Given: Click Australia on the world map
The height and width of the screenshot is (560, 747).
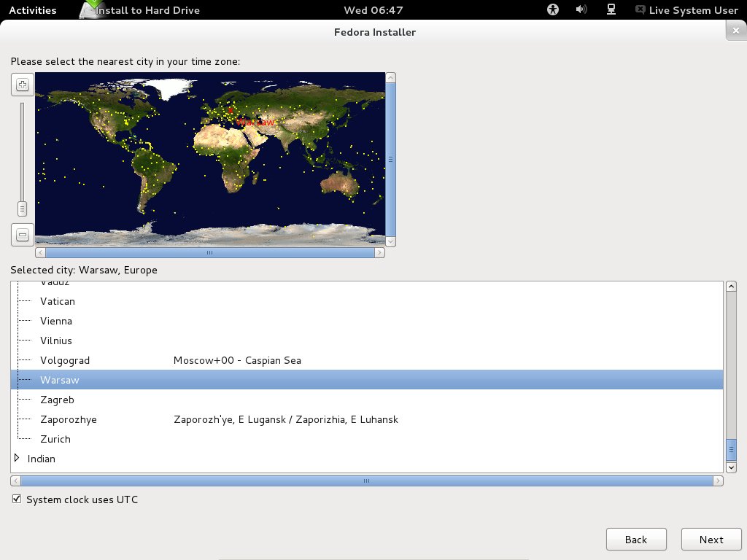Looking at the screenshot, I should pyautogui.click(x=339, y=184).
